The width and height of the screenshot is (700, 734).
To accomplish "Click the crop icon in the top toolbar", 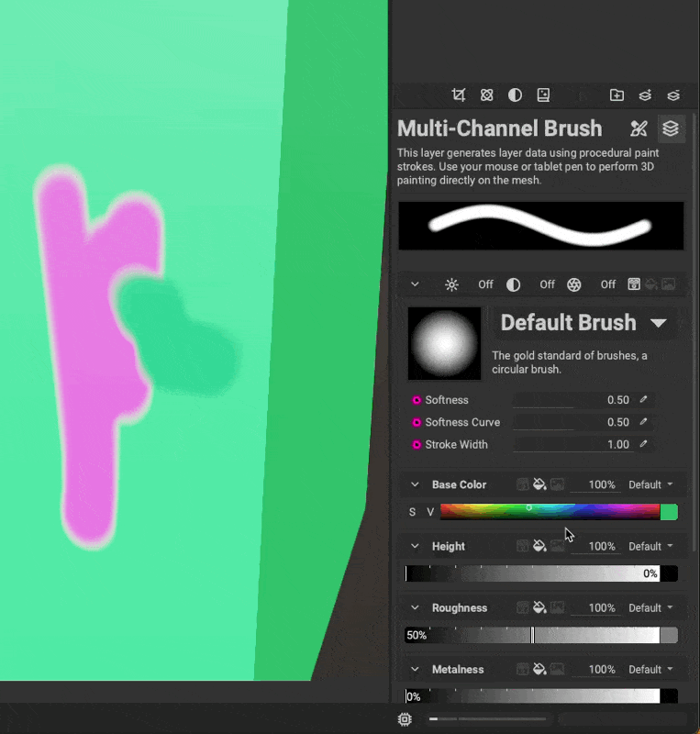I will point(459,95).
